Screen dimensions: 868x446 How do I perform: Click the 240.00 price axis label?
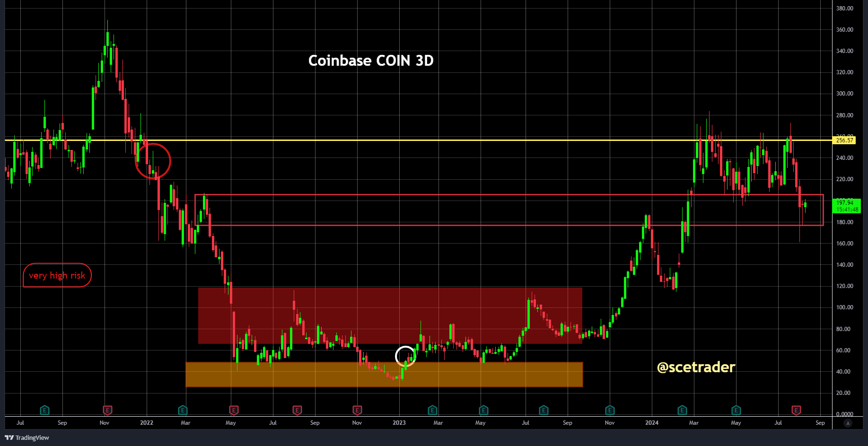coord(845,158)
